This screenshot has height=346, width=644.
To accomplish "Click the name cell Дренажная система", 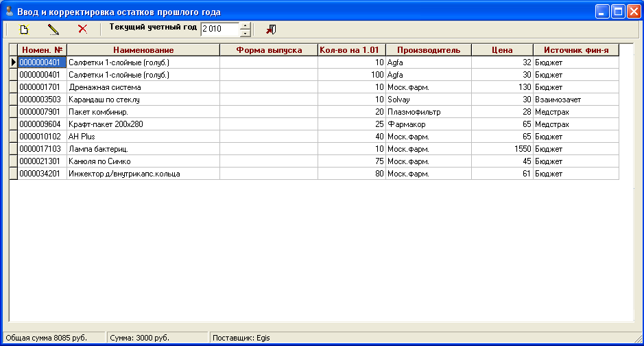I will (143, 87).
